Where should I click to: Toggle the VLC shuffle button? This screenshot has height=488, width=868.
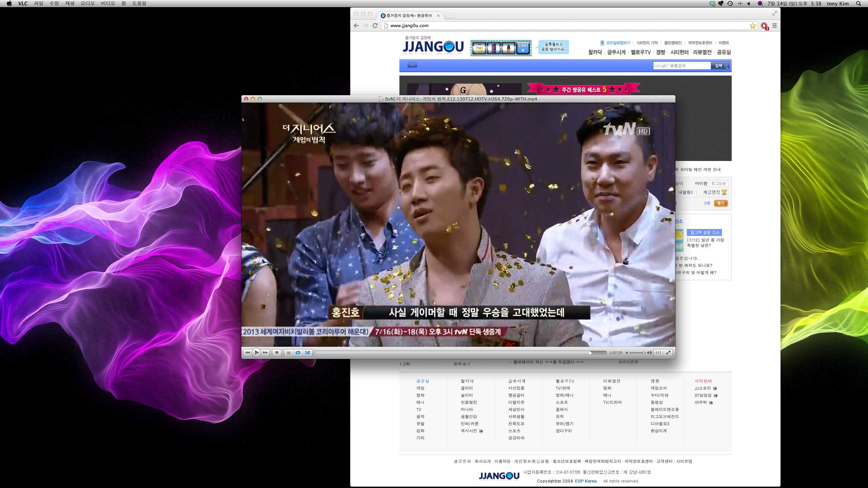coord(307,353)
